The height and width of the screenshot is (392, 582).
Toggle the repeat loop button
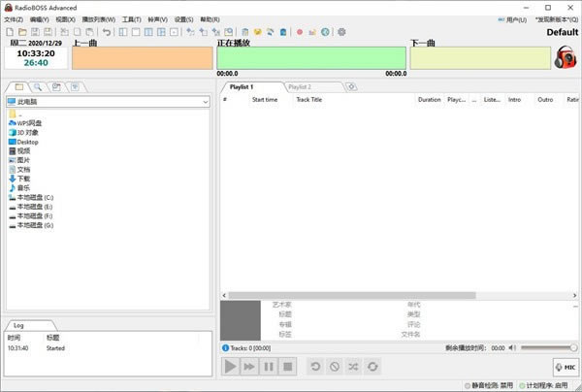373,366
